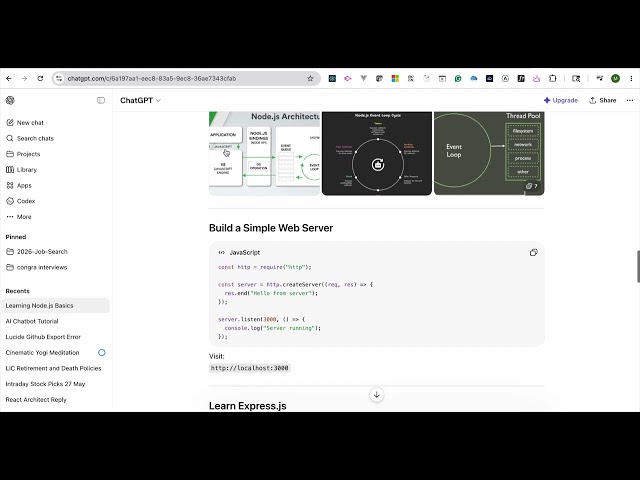Expand More options in sidebar
This screenshot has height=480, width=640.
19,217
